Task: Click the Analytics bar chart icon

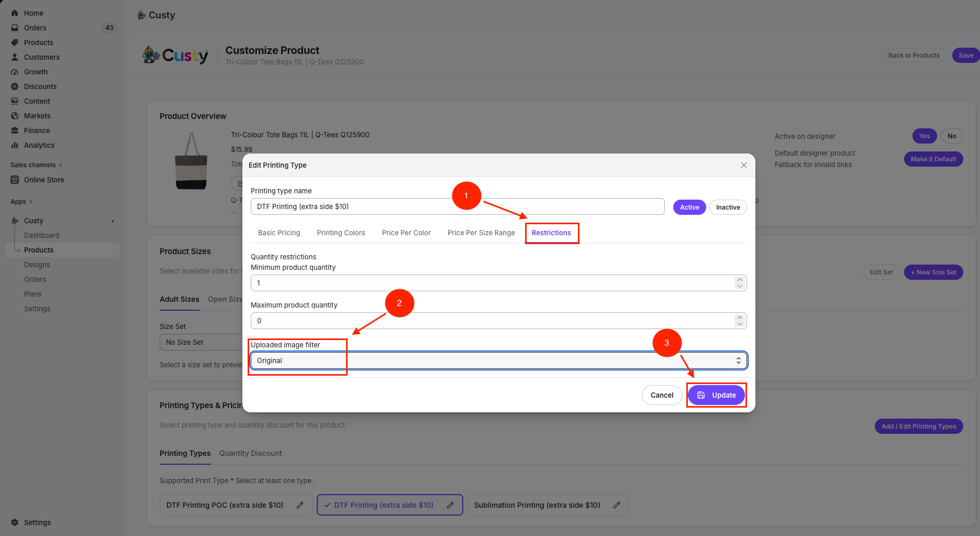Action: 15,145
